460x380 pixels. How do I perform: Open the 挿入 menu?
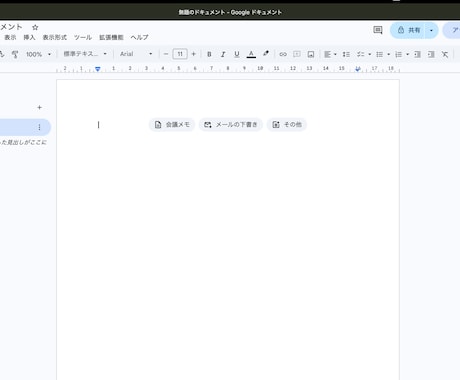click(29, 37)
